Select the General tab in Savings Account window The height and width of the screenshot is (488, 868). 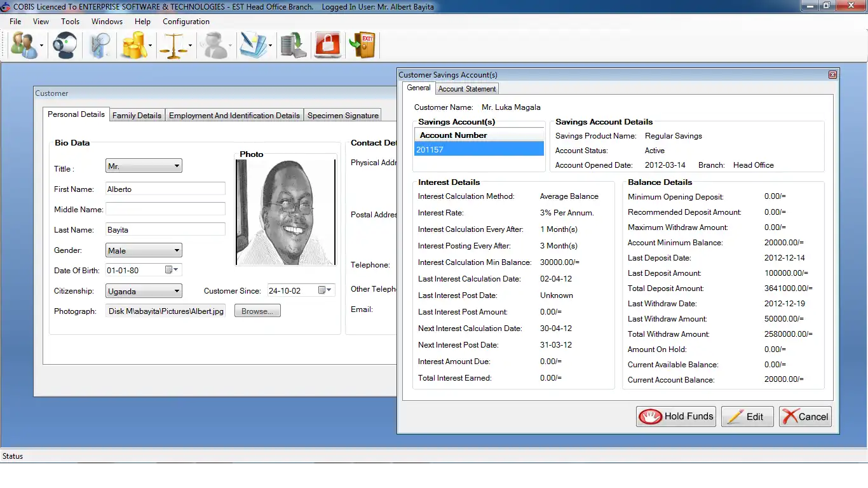[x=419, y=88]
